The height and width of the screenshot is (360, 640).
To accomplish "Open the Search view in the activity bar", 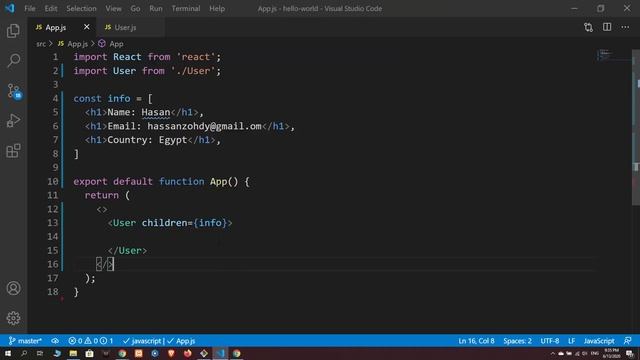I will click(13, 60).
